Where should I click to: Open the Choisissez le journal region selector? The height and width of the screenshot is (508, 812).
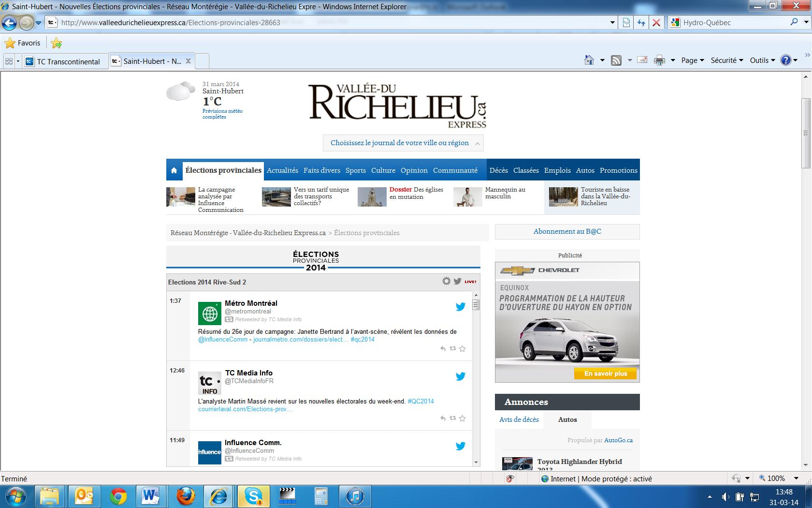403,143
